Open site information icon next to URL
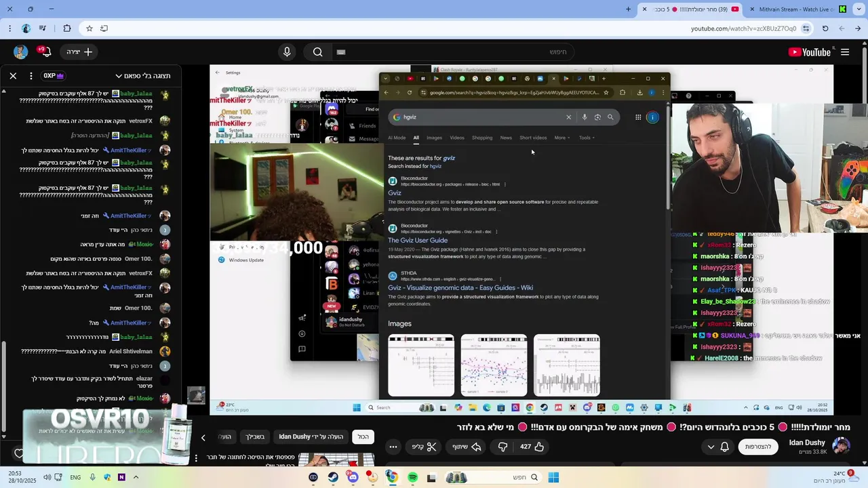 806,28
